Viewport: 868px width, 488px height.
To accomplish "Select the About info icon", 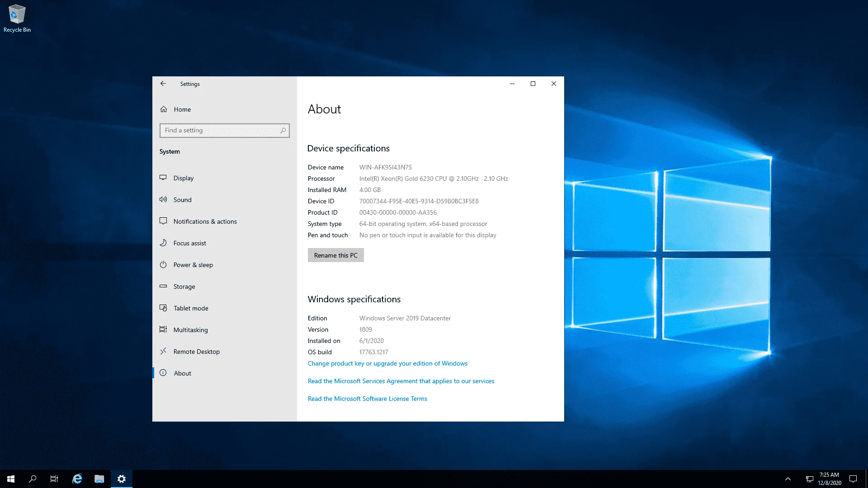I will tap(163, 373).
